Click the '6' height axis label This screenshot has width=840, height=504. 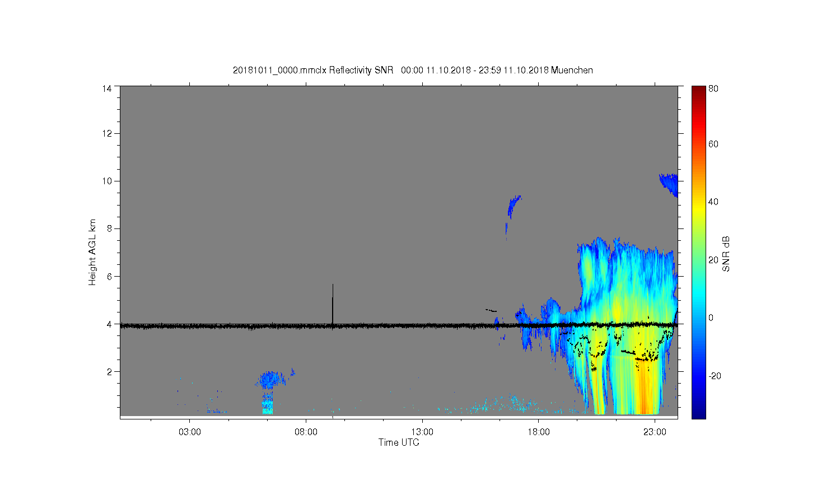[x=109, y=276]
